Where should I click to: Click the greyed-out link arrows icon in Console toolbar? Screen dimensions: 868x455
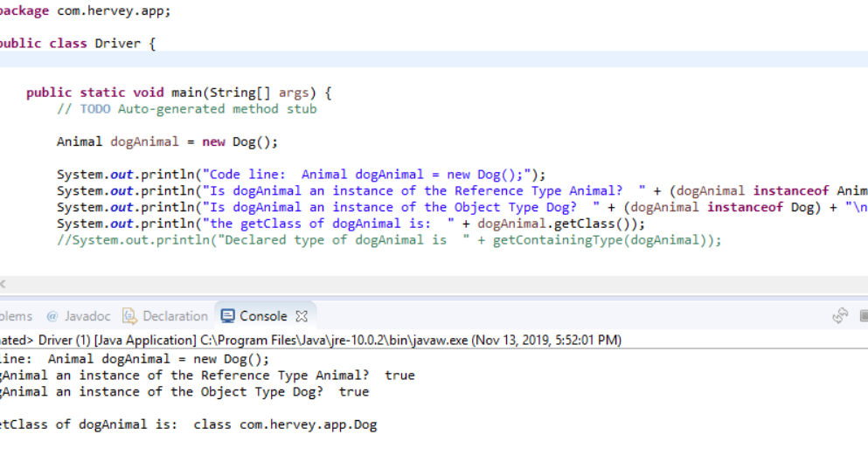point(840,315)
